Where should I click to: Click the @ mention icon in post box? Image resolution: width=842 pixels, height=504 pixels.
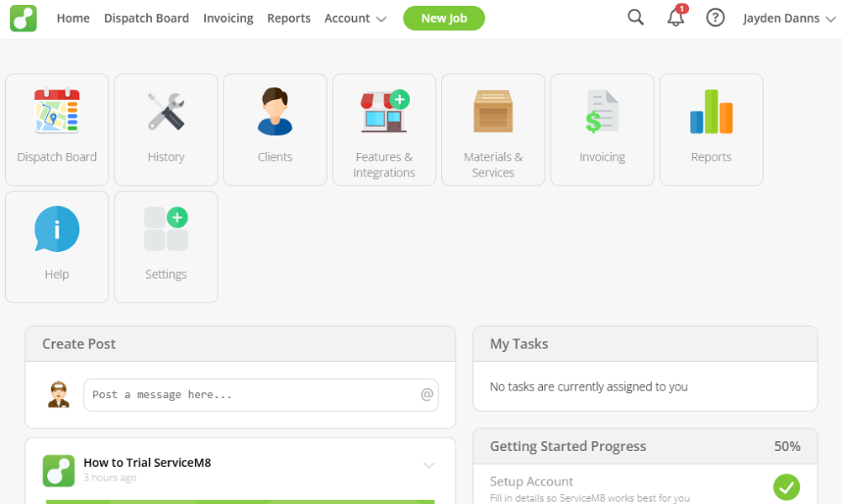point(427,395)
